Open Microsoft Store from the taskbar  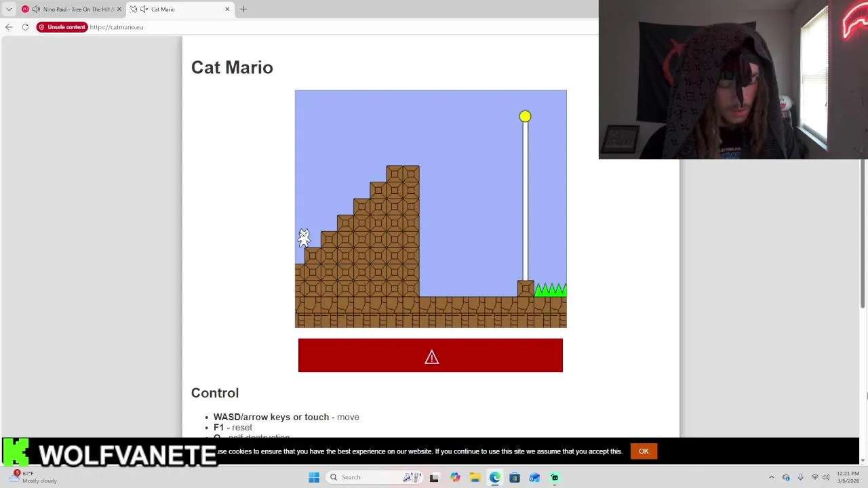515,477
